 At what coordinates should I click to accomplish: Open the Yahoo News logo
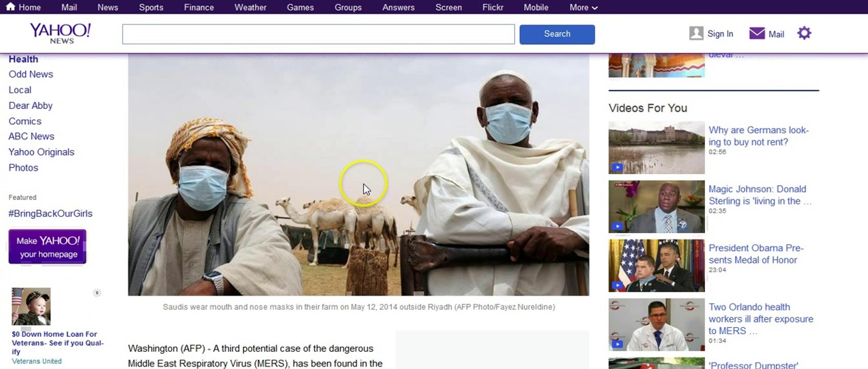(60, 33)
